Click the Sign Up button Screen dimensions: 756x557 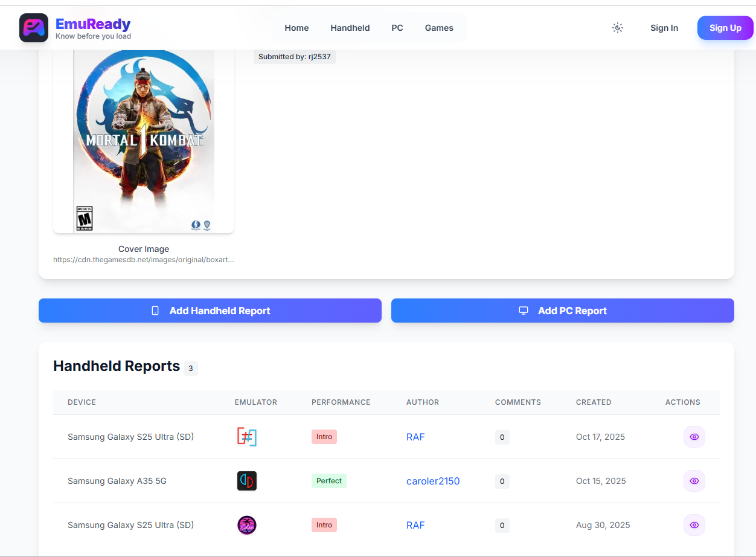725,28
